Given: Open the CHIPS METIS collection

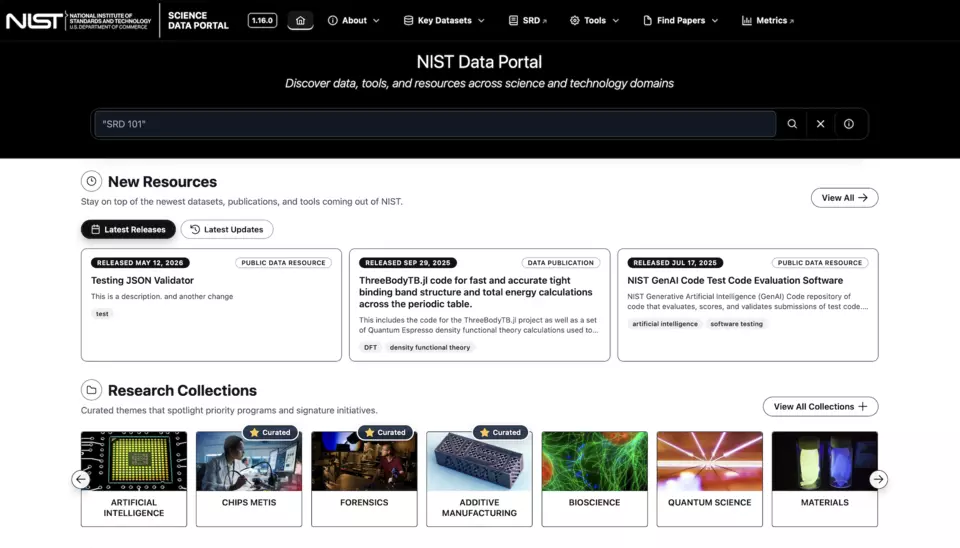Looking at the screenshot, I should click(x=249, y=479).
